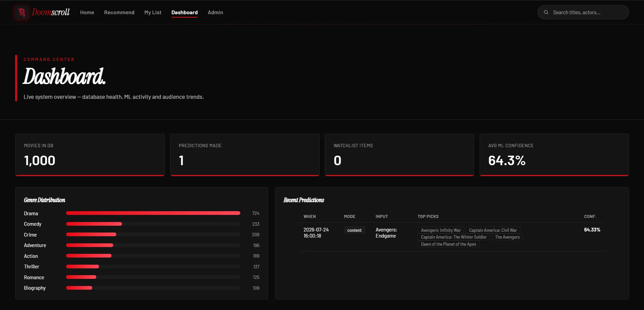Click the 64.33% confidence value
The image size is (644, 310).
pos(592,230)
